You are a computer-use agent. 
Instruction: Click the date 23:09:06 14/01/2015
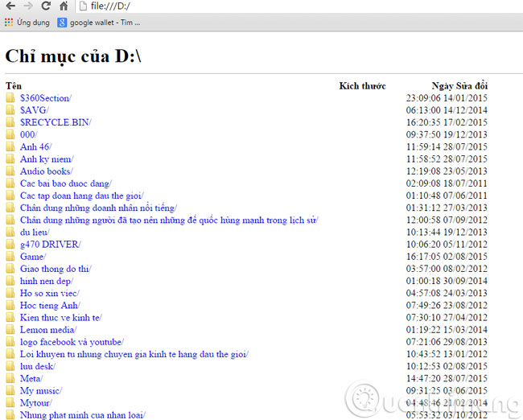tap(447, 98)
